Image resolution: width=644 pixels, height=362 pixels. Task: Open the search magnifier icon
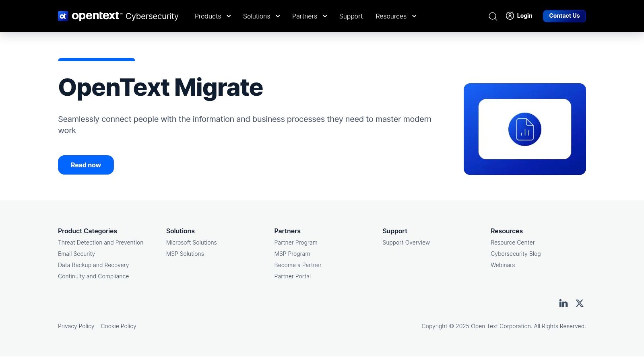tap(493, 16)
